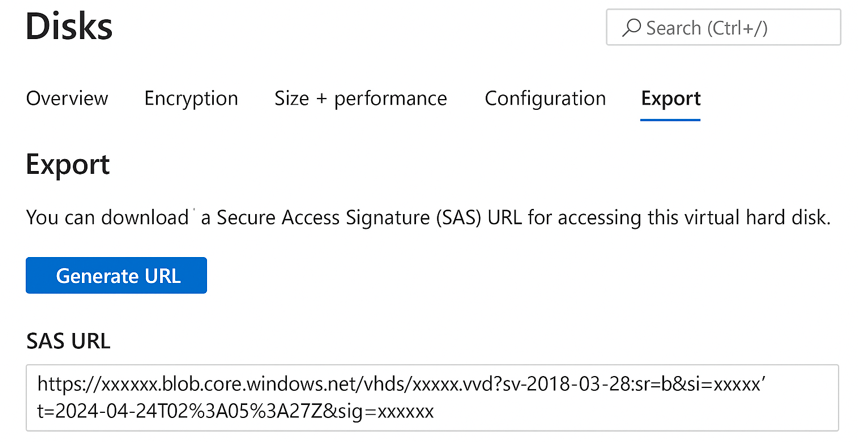The height and width of the screenshot is (442, 858).
Task: Select the Size + performance tab
Action: [x=360, y=98]
